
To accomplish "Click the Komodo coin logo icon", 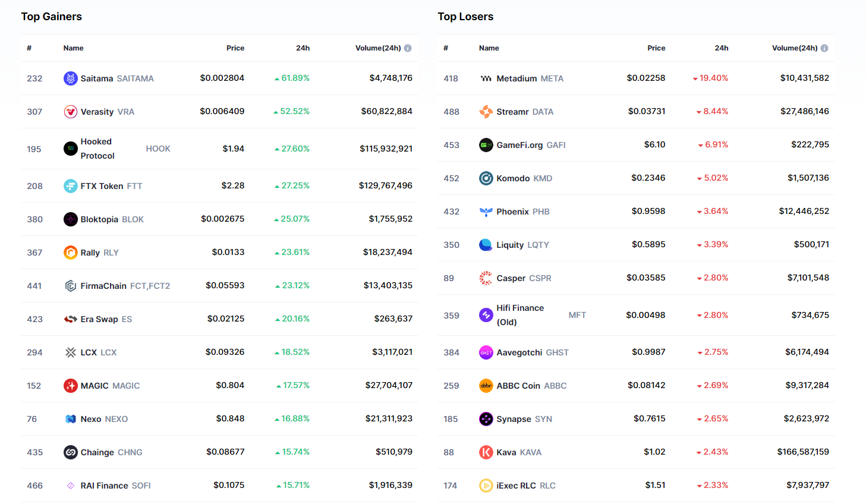I will [x=486, y=178].
